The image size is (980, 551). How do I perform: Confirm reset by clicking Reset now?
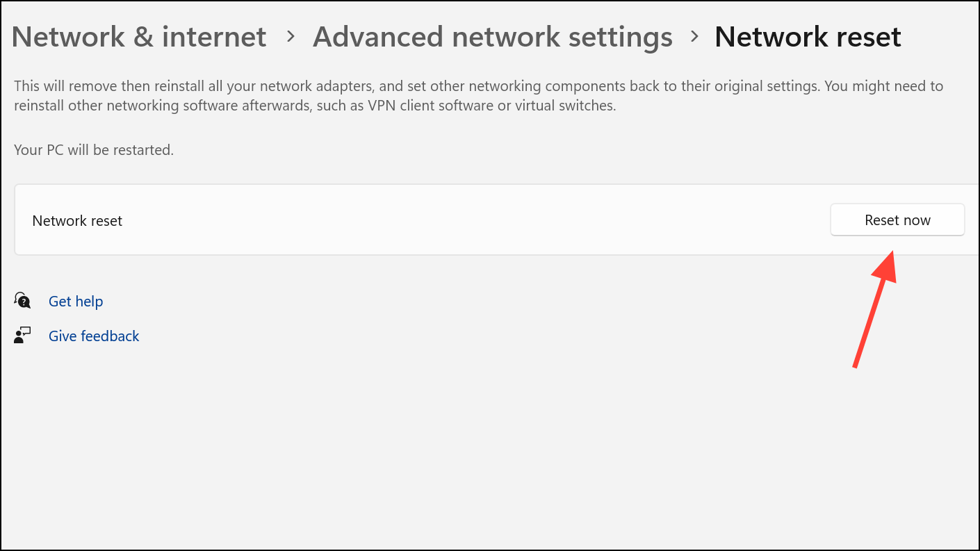click(x=897, y=220)
